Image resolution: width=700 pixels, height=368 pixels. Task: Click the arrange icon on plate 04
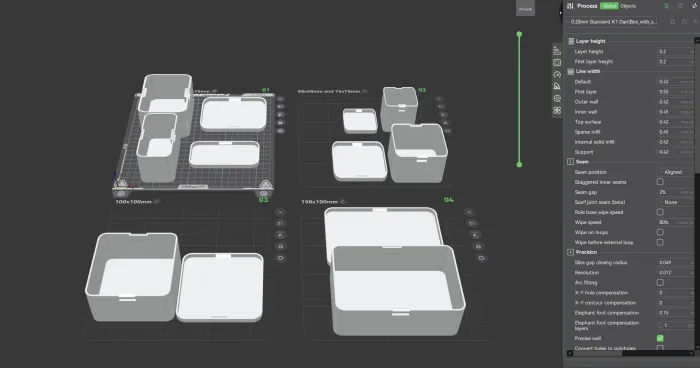pos(475,235)
